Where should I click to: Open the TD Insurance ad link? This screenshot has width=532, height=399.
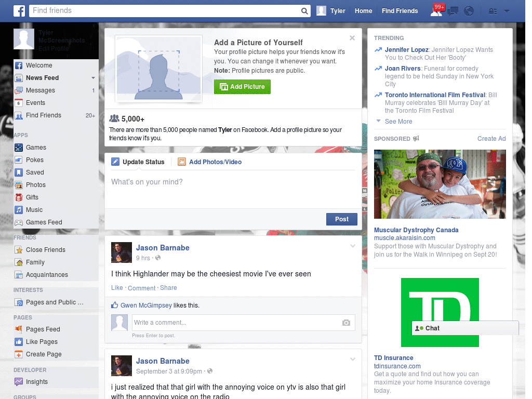click(x=394, y=358)
